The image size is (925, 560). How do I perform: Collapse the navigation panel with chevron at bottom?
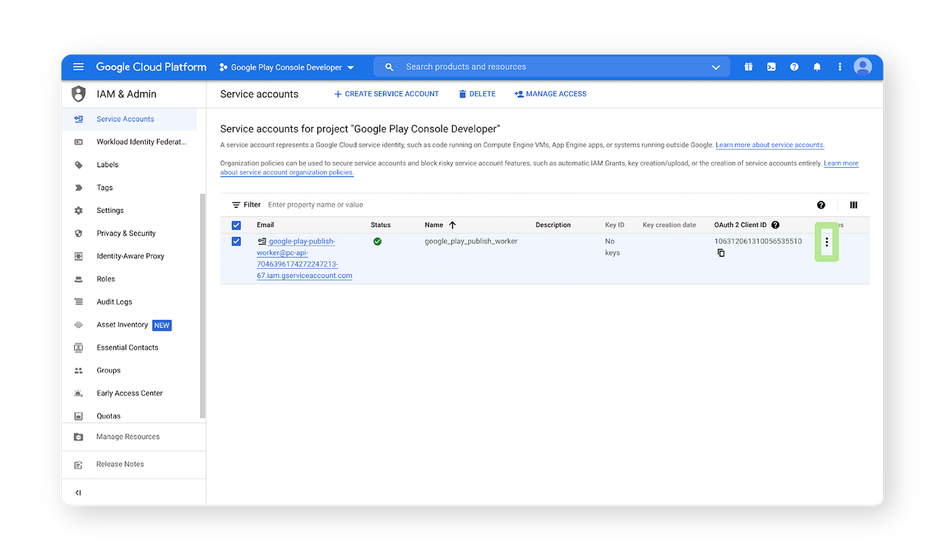tap(78, 492)
